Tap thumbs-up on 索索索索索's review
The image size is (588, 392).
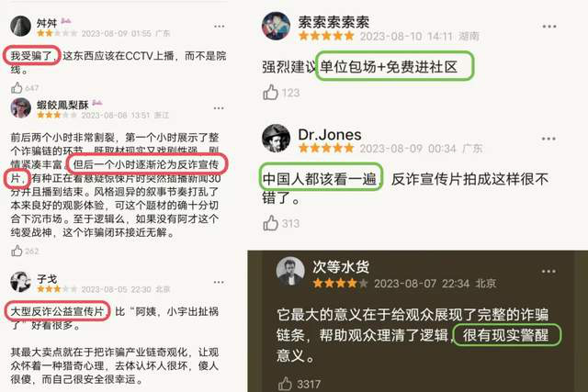tap(270, 92)
